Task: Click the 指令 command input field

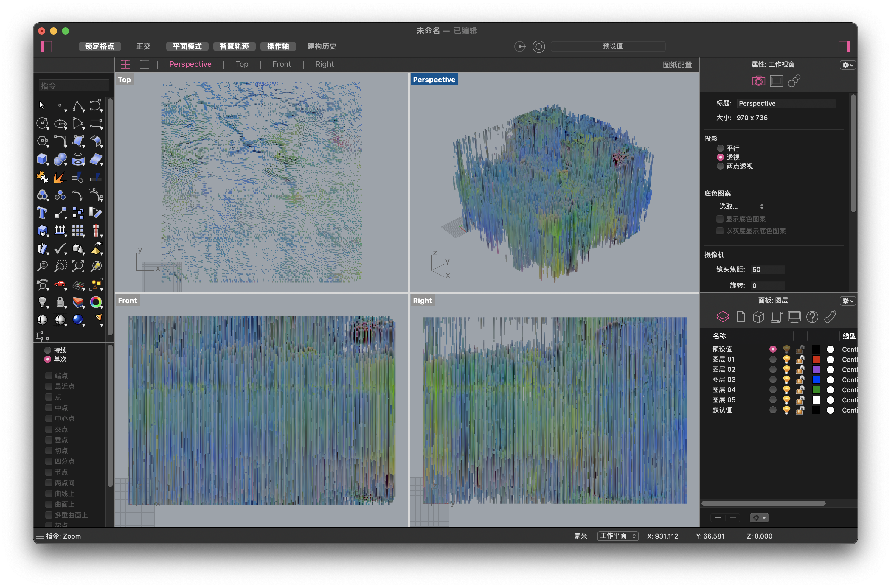Action: click(x=74, y=86)
